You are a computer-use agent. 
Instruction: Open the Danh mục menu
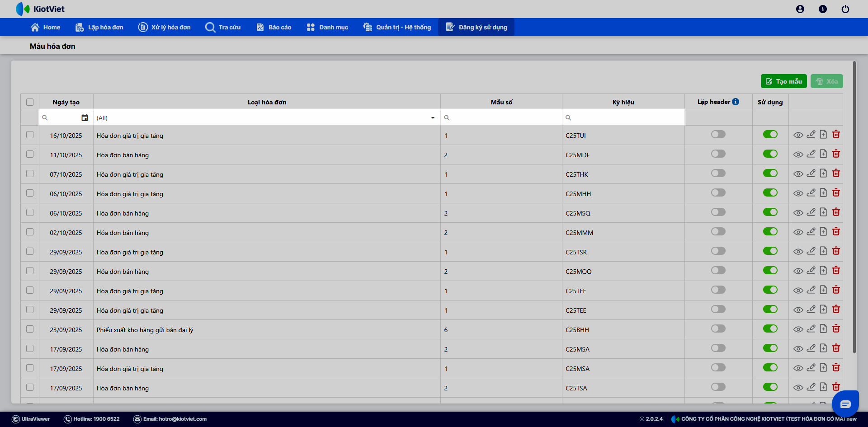click(327, 27)
